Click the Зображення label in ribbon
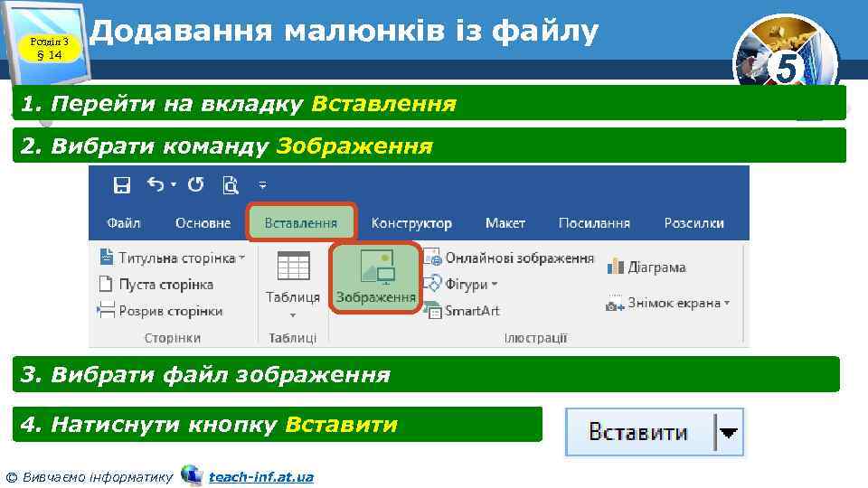The height and width of the screenshot is (488, 868). coord(376,297)
